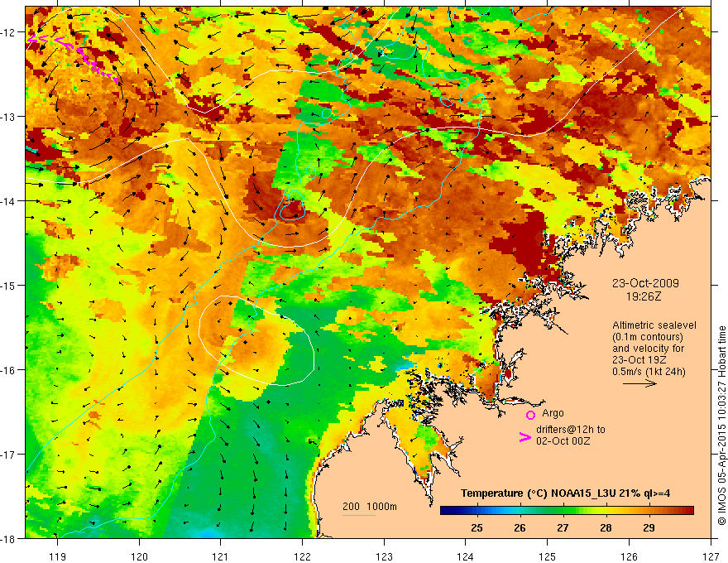
Task: Click the cyan bathymetry legend line
Action: pyautogui.click(x=359, y=515)
